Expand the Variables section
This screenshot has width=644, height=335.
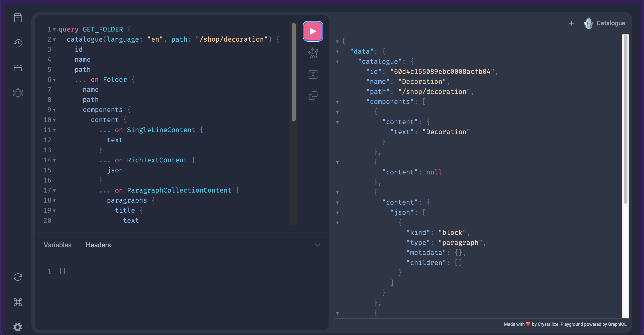tap(57, 245)
